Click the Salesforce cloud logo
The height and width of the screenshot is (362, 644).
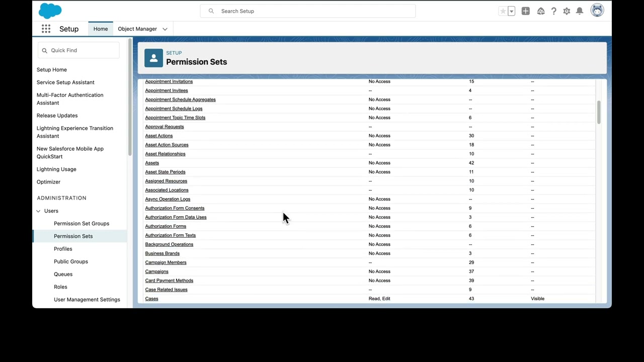[50, 11]
